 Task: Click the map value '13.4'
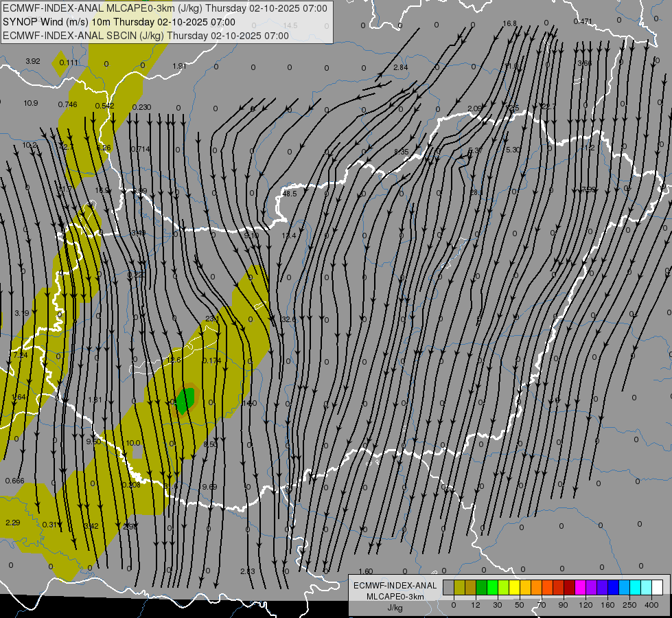pos(289,236)
